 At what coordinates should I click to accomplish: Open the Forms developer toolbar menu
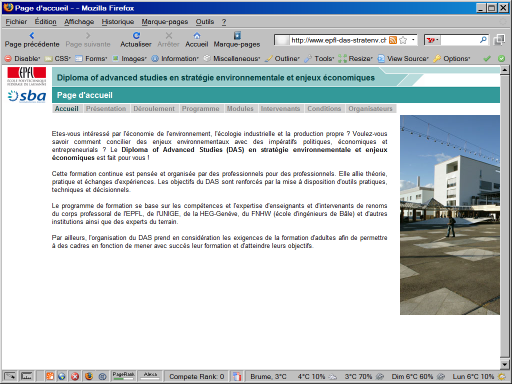pyautogui.click(x=91, y=59)
